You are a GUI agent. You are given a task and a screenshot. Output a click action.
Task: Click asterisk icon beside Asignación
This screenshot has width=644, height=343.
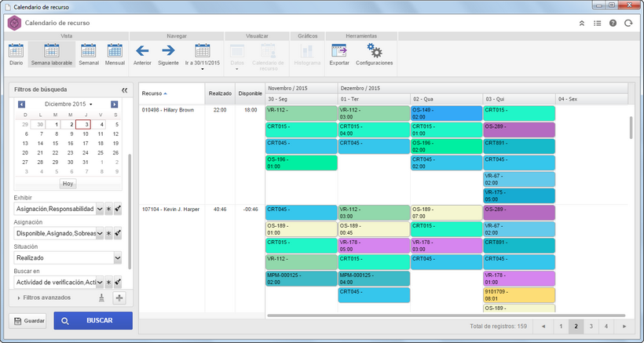[109, 233]
